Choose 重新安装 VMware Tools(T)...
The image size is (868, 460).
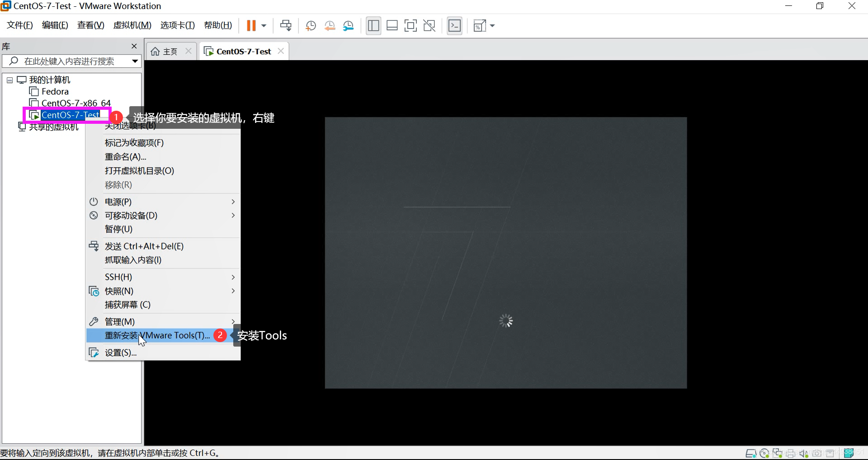[x=163, y=335]
